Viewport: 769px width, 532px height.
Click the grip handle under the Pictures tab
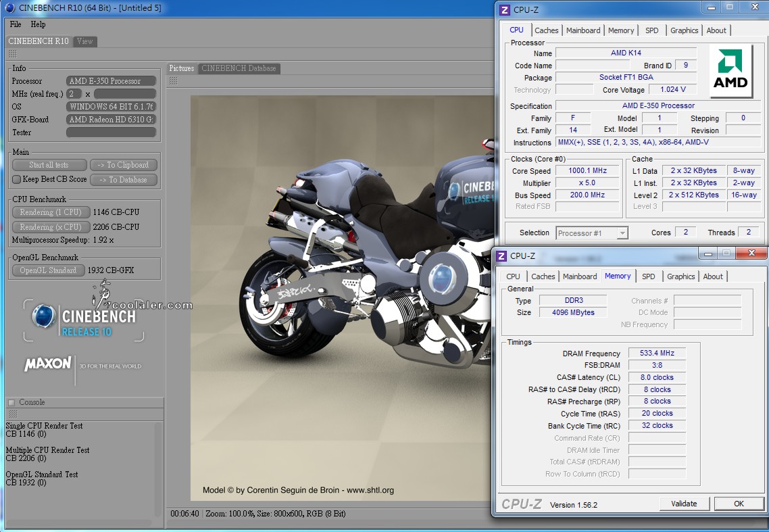(x=173, y=80)
